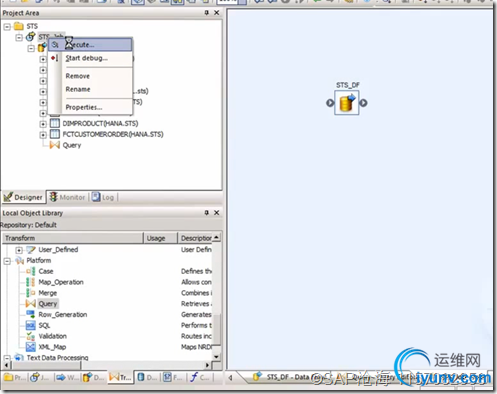Select the Merge transform

click(48, 293)
